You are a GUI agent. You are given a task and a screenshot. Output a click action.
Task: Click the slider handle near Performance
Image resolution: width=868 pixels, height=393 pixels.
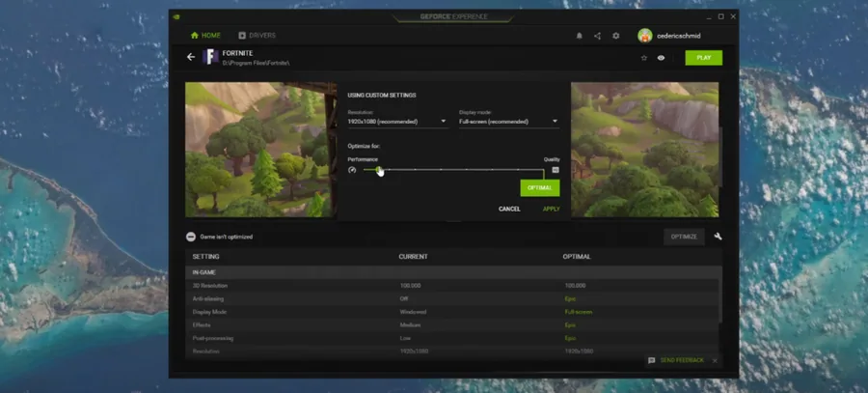tap(379, 170)
